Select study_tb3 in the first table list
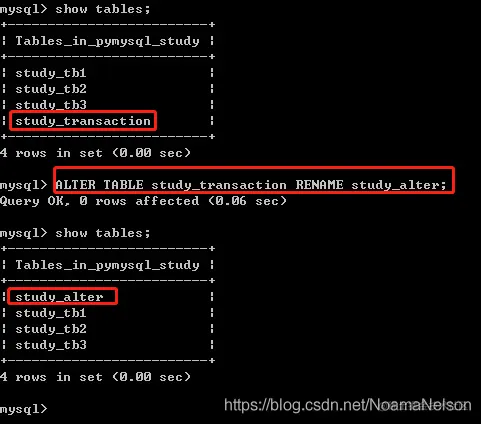This screenshot has height=424, width=481. (51, 105)
